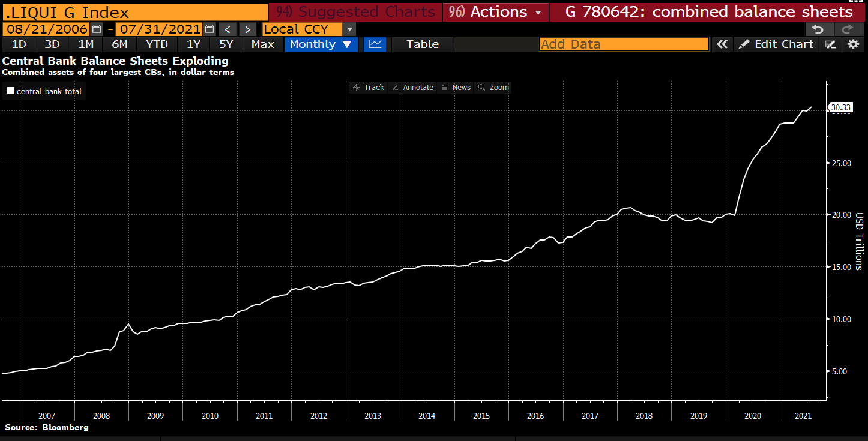This screenshot has height=441, width=868.
Task: Click the undo arrow button
Action: pos(818,29)
